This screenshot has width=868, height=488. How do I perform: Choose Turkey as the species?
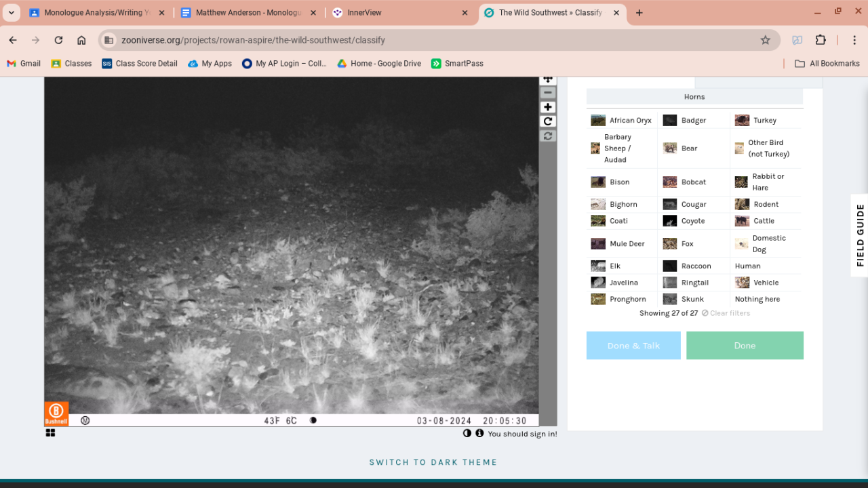tap(766, 121)
